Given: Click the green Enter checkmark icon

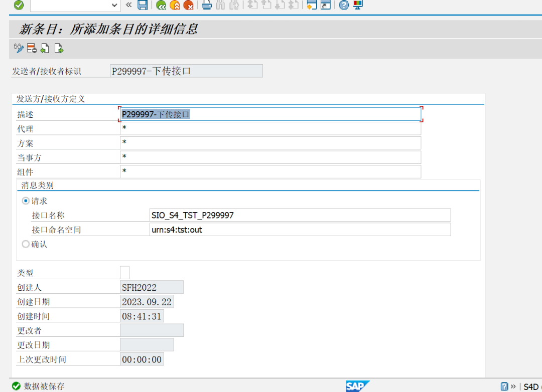Looking at the screenshot, I should click(19, 5).
